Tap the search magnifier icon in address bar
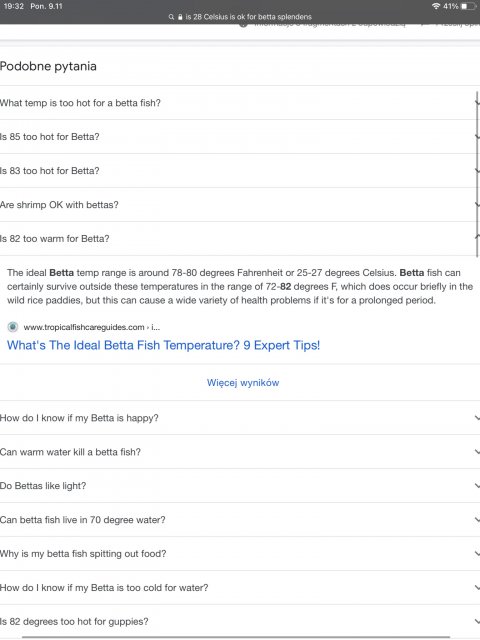The height and width of the screenshot is (640, 480). pyautogui.click(x=171, y=17)
